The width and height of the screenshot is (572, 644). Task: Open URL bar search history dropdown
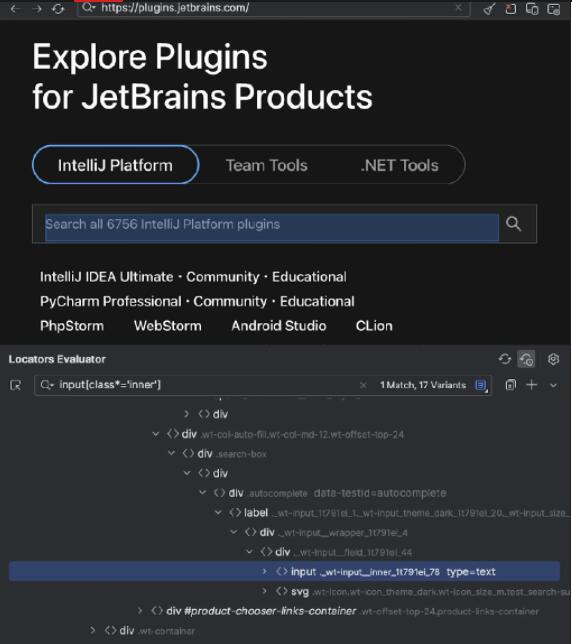pyautogui.click(x=89, y=8)
